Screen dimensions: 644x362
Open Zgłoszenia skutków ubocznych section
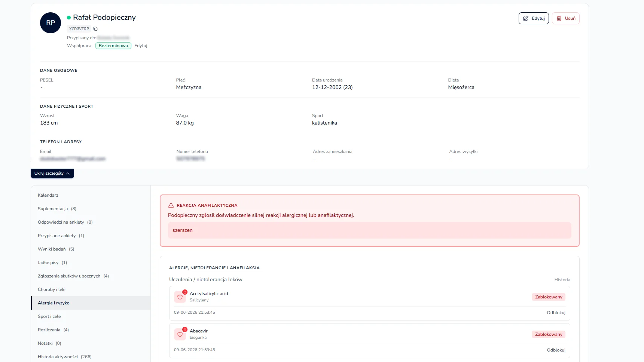91,276
